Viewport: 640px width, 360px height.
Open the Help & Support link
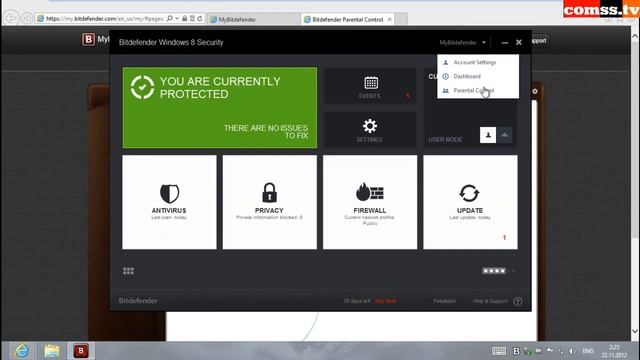490,301
